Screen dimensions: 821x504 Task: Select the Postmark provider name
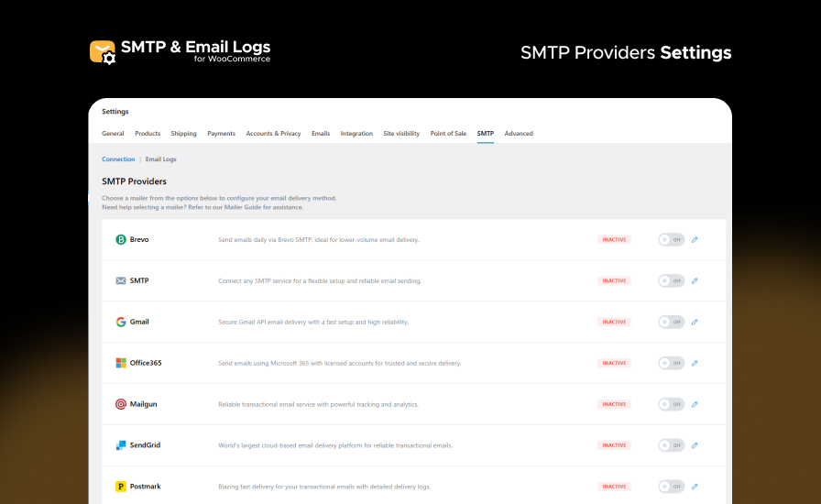click(x=145, y=487)
